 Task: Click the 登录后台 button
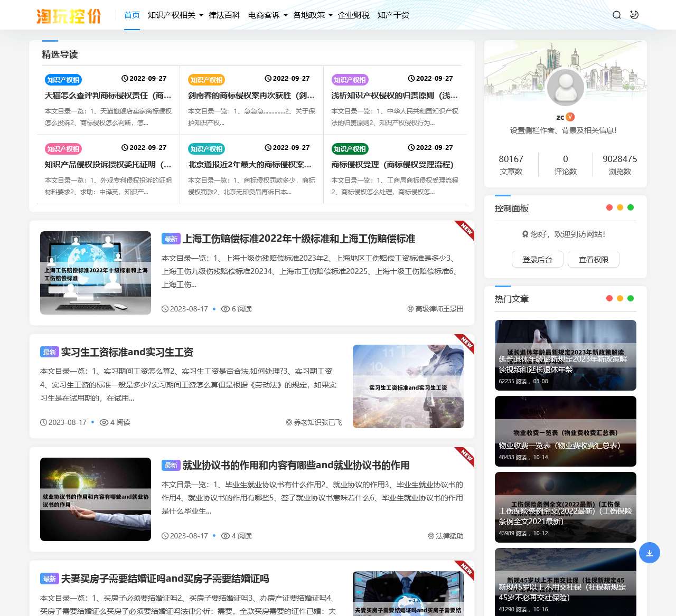[538, 259]
